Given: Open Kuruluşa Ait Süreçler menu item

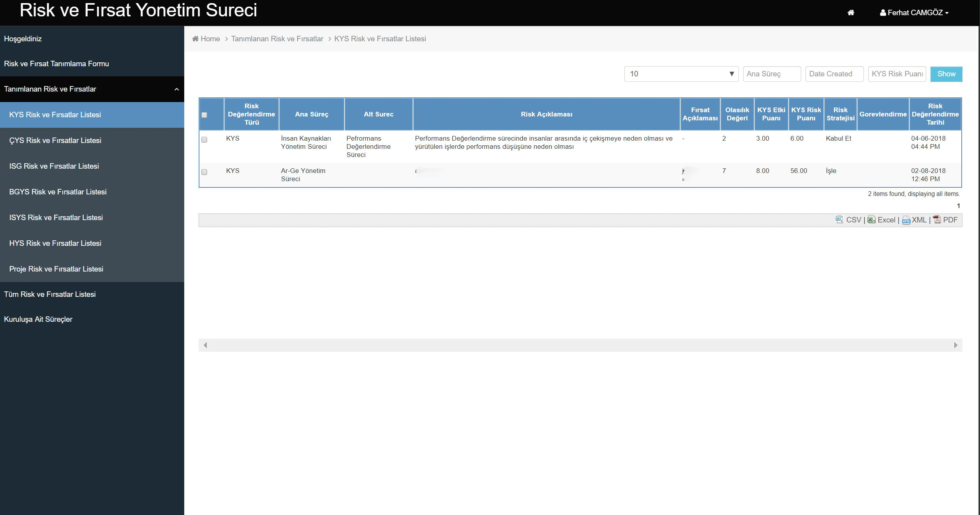Looking at the screenshot, I should (38, 319).
